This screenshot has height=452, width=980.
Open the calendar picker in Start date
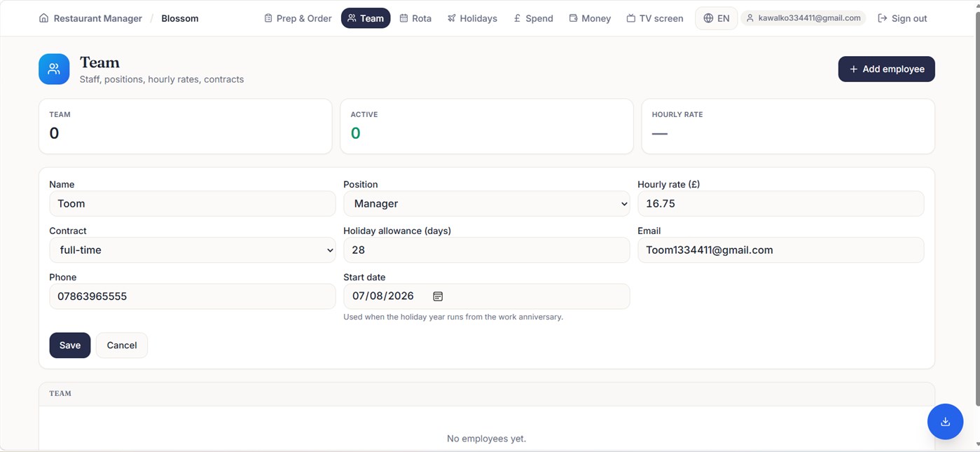(438, 296)
